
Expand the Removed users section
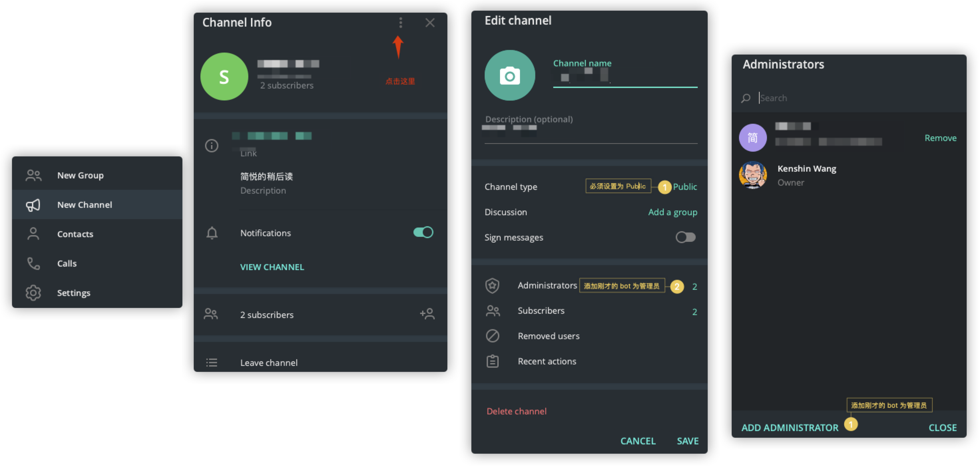coord(548,335)
